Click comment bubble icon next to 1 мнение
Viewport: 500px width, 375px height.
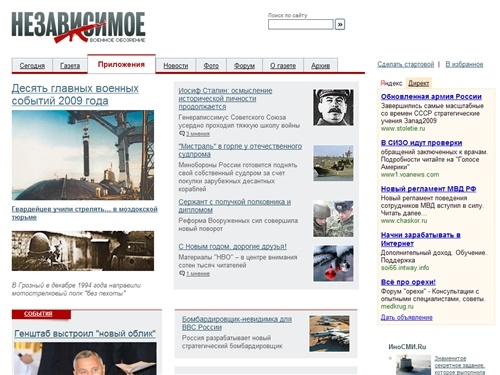[182, 274]
